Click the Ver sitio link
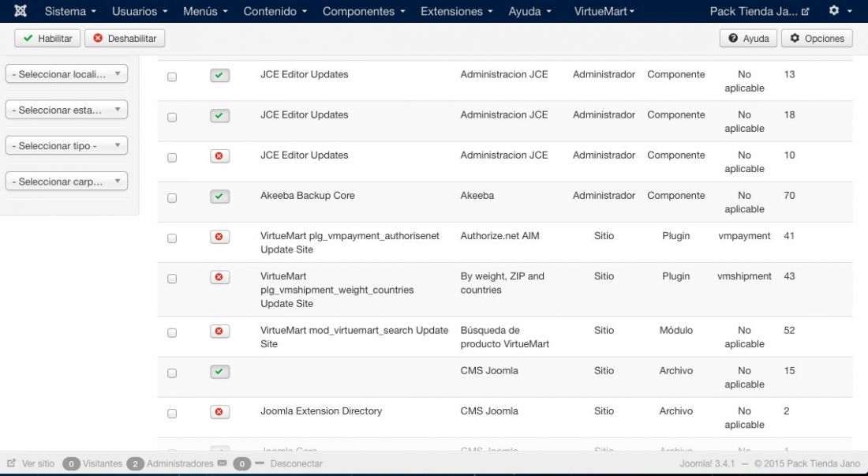 click(x=38, y=464)
